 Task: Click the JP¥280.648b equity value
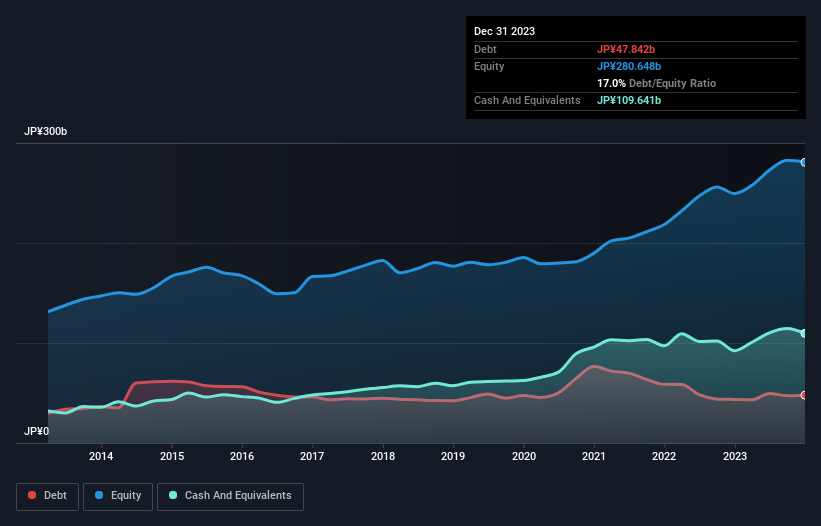(629, 66)
